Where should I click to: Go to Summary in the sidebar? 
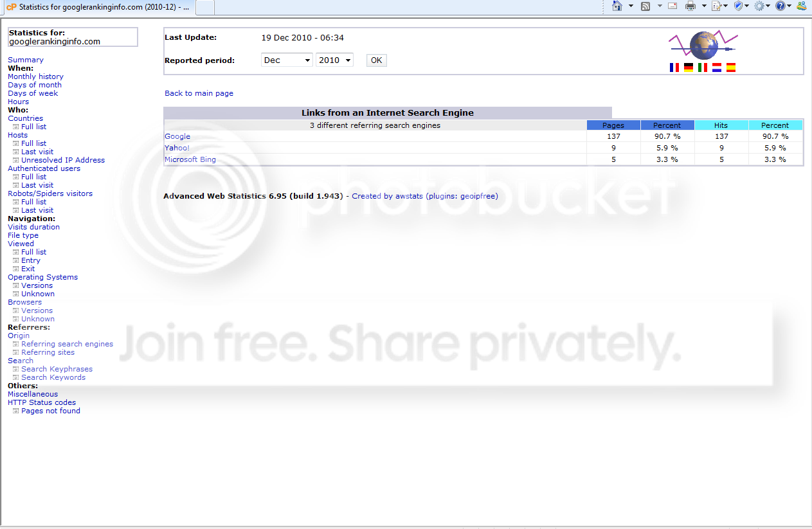pos(26,60)
